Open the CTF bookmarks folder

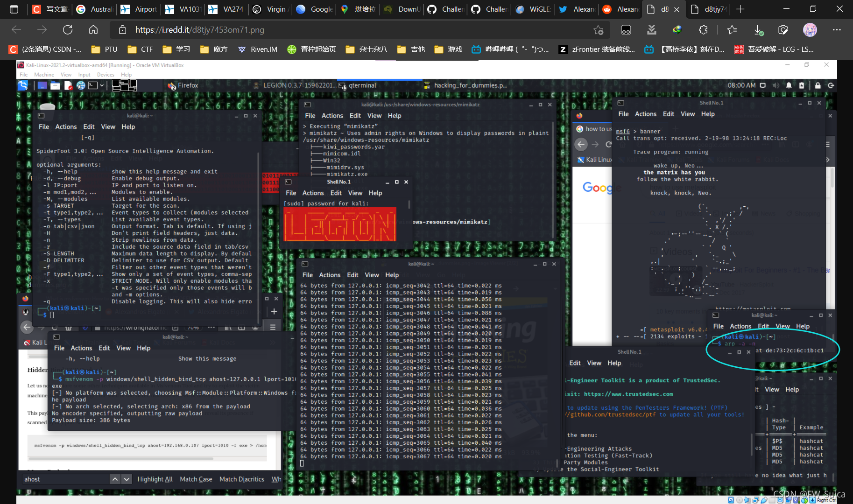(x=141, y=49)
